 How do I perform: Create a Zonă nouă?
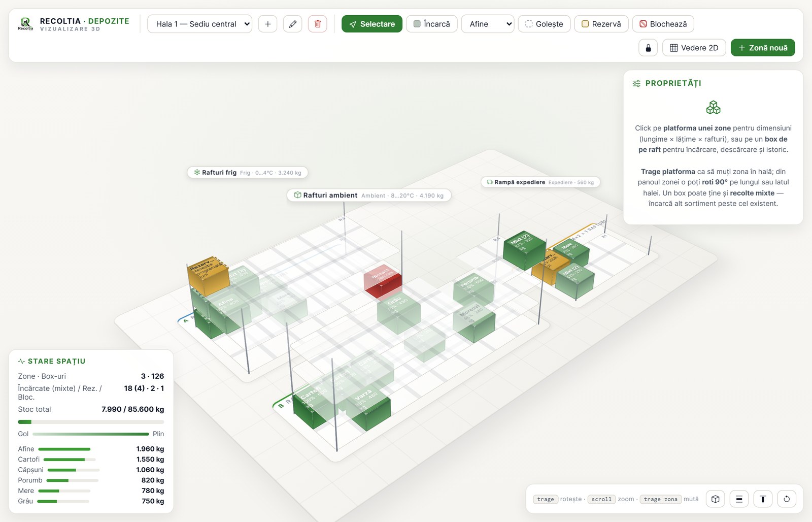click(763, 48)
